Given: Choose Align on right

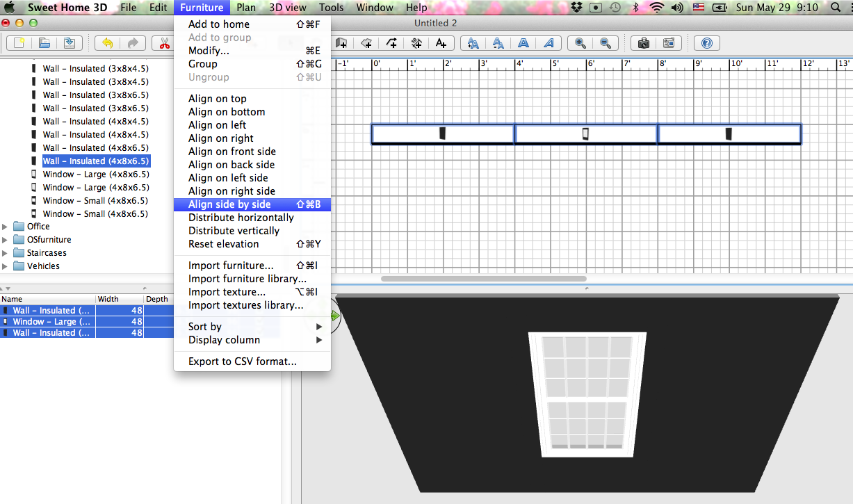Looking at the screenshot, I should [x=252, y=138].
